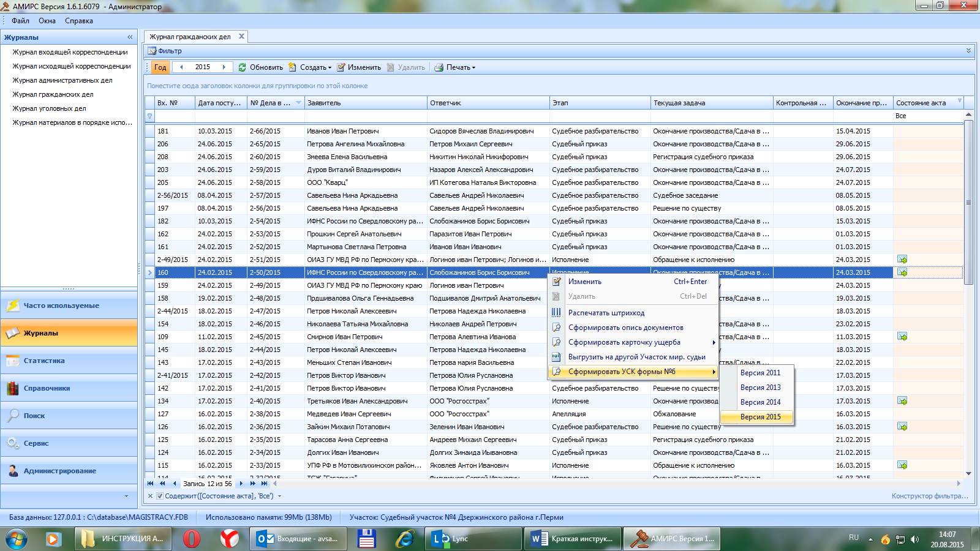Collapse the Журналы side panel
The height and width of the screenshot is (551, 980).
pos(130,37)
